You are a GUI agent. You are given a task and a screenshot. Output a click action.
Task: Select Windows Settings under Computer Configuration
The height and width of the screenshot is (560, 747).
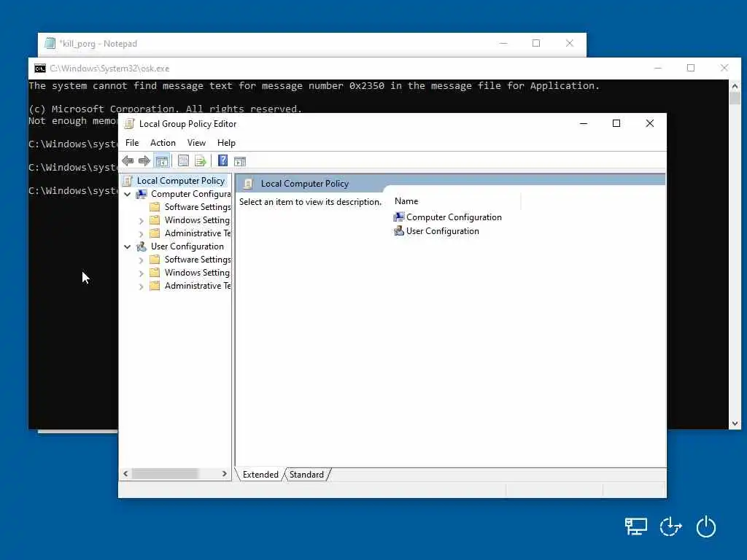click(197, 220)
